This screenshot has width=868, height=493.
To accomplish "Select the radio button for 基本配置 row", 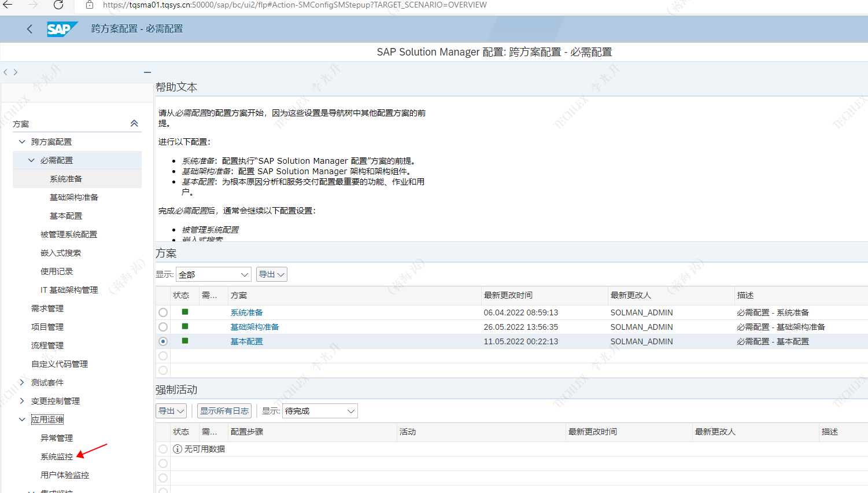I will coord(163,341).
